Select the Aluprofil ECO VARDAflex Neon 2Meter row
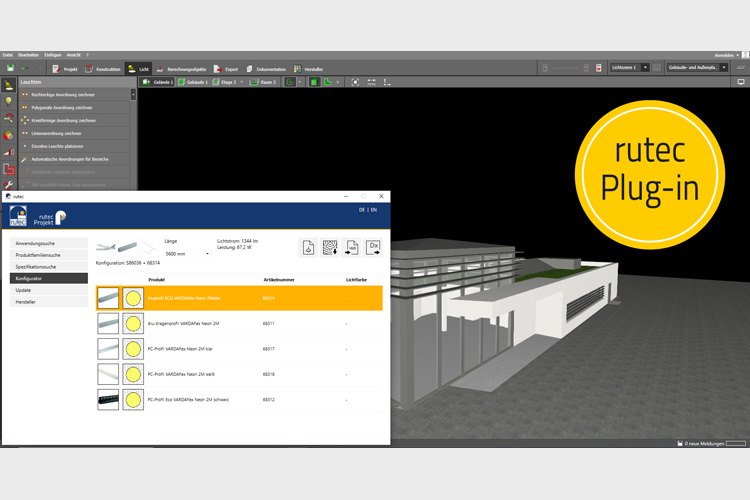The width and height of the screenshot is (750, 500). coord(239,298)
